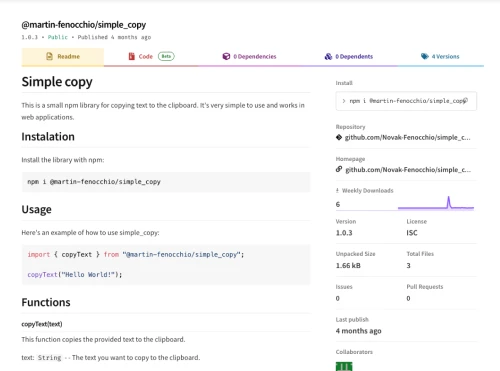Click the 1.66 kB unpacked size value
This screenshot has height=371, width=500.
click(x=348, y=266)
